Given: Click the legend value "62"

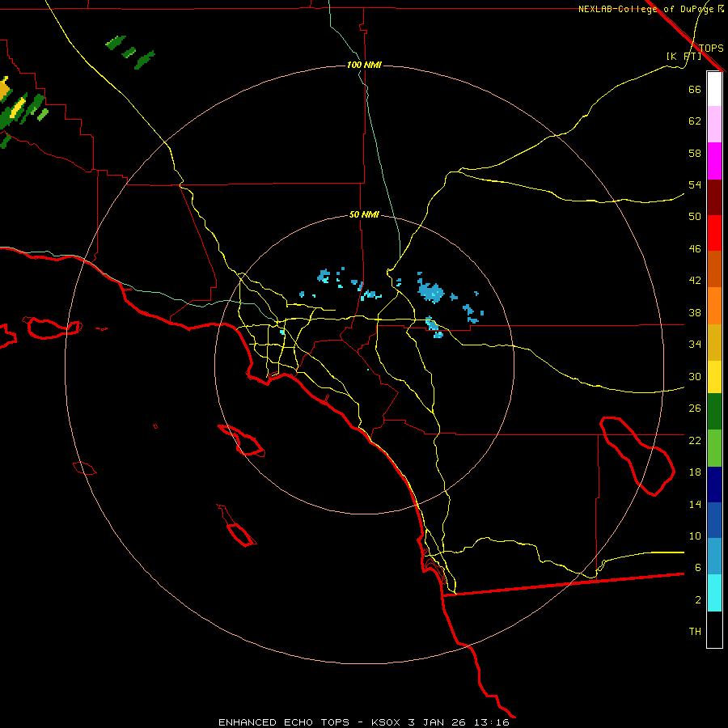Looking at the screenshot, I should tap(695, 121).
